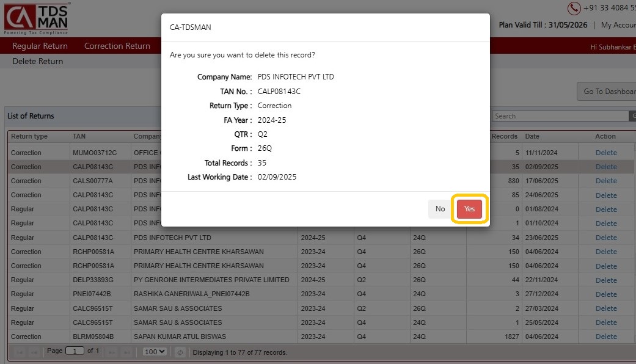
Task: Click the Search input field
Action: 560,116
